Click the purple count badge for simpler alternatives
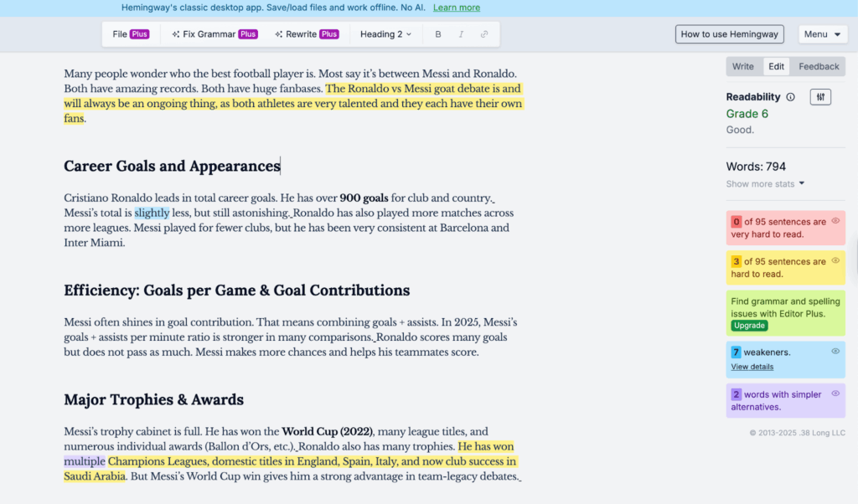This screenshot has height=504, width=858. (736, 394)
